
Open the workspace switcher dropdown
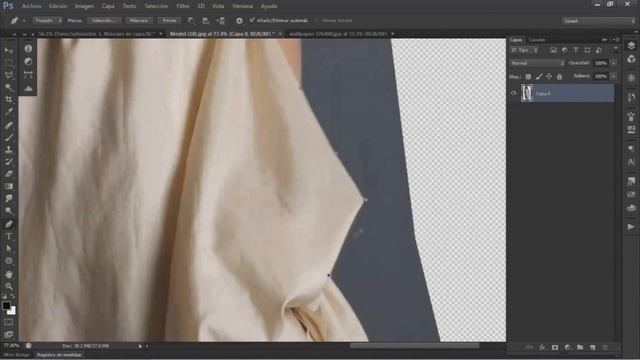(x=598, y=21)
